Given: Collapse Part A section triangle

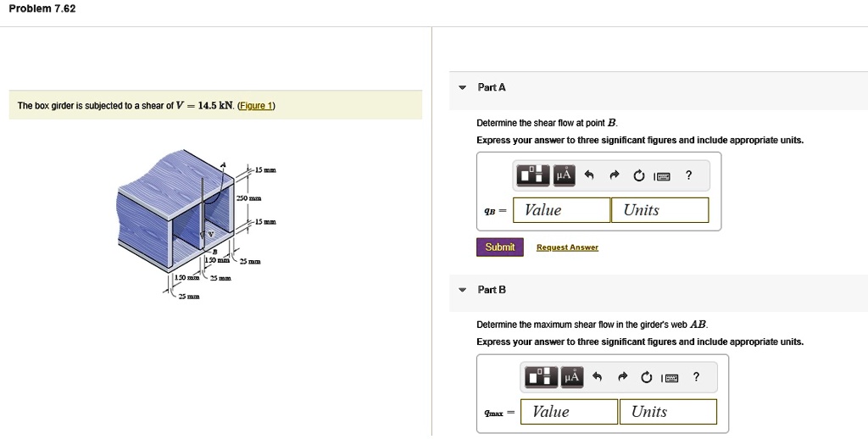Looking at the screenshot, I should (462, 87).
